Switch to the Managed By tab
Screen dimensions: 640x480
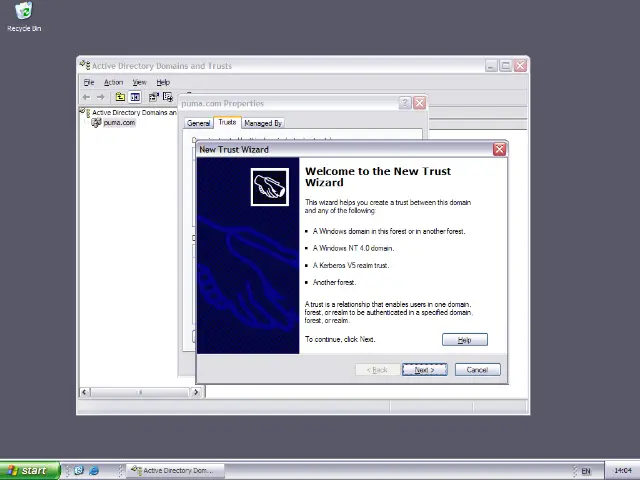click(263, 123)
